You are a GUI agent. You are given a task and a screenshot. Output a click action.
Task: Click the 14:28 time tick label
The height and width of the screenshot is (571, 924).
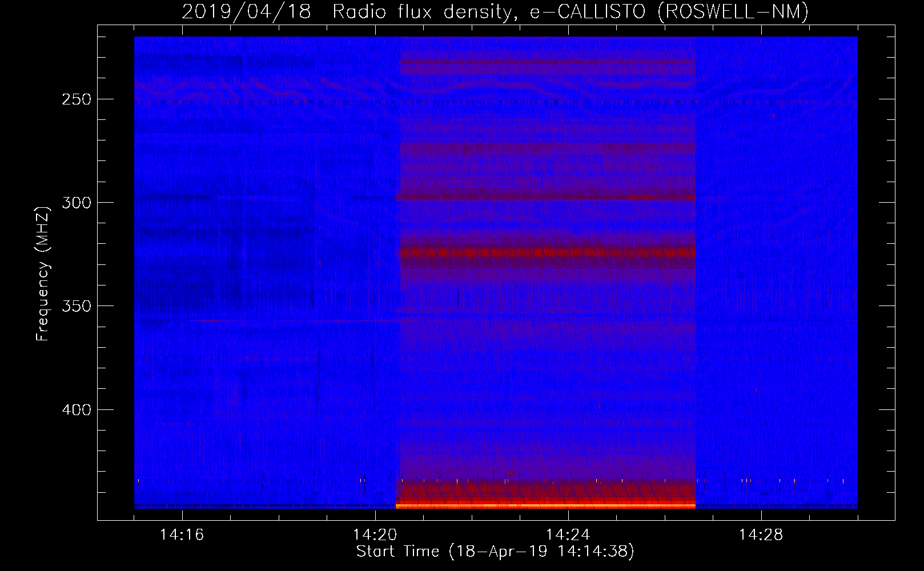(761, 535)
